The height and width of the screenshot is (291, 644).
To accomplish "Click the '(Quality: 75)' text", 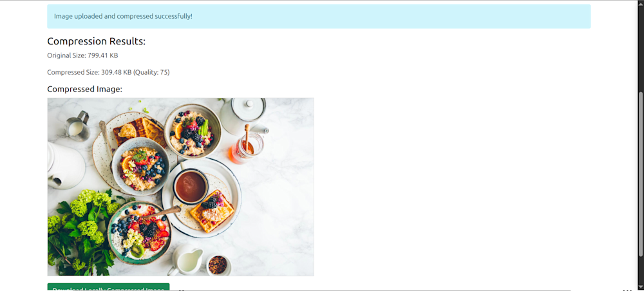I will coord(151,72).
